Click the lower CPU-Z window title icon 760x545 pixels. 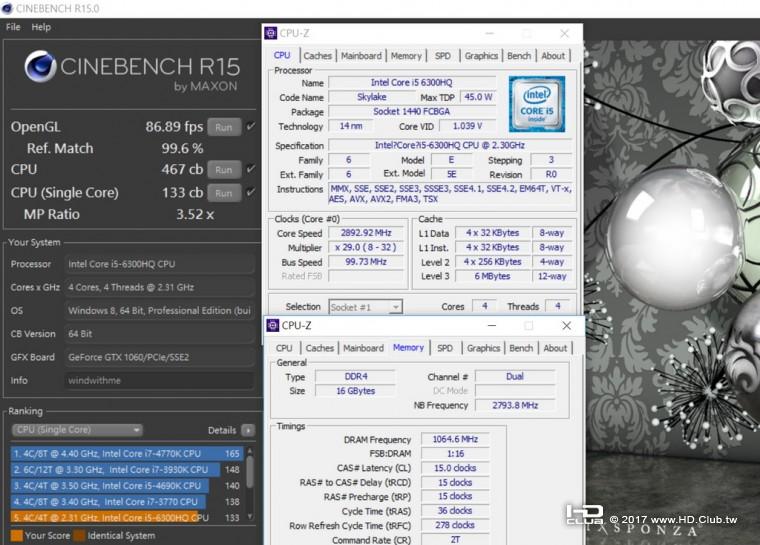point(272,325)
